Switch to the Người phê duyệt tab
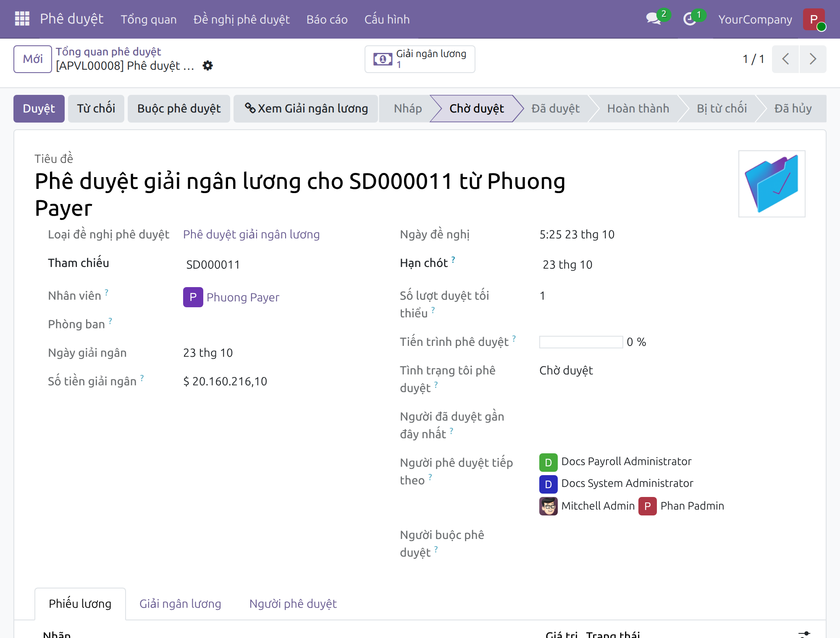Image resolution: width=840 pixels, height=638 pixels. click(x=293, y=604)
